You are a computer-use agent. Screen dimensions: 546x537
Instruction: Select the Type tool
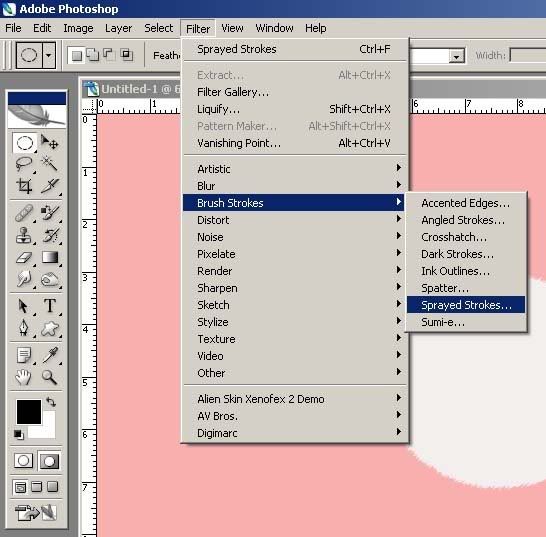pos(49,305)
